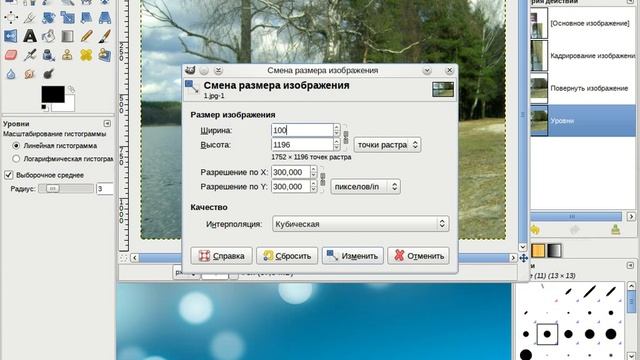Viewport: 640px width, 360px height.
Task: Open the Интерполяция Кубическая dropdown
Action: tap(360, 224)
